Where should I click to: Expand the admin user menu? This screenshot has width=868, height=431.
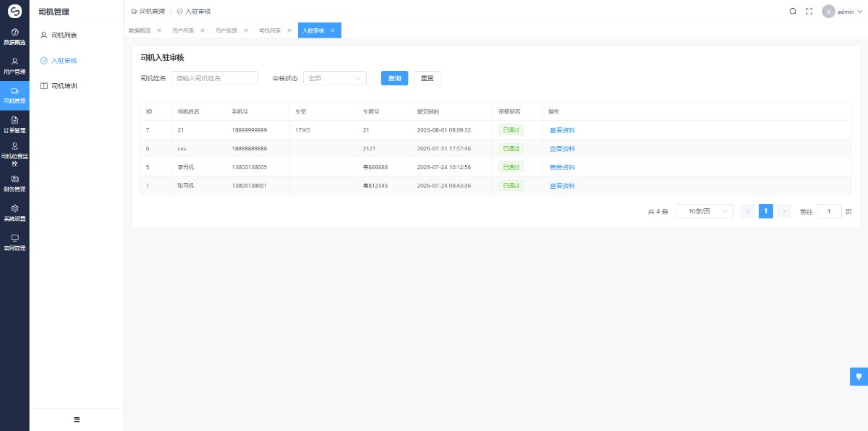(x=843, y=12)
